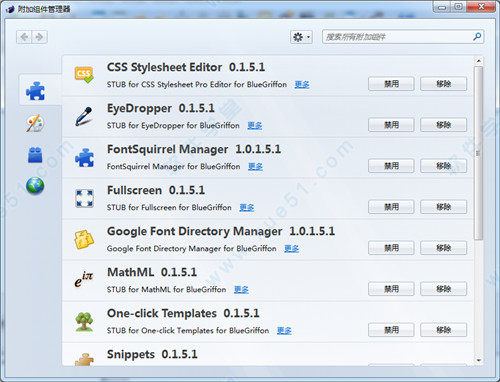Click 'STUB for CSS Stylesheet Pro Editor' description
This screenshot has height=382, width=500.
tap(197, 85)
